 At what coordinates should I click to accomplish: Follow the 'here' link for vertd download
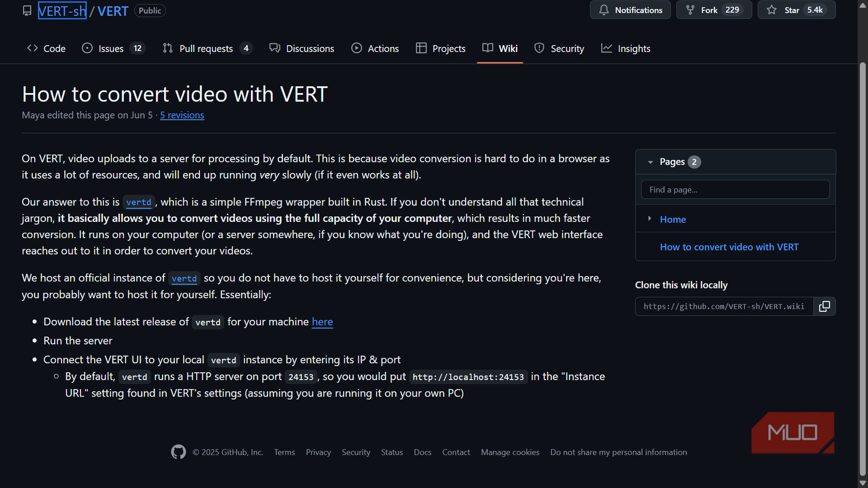pyautogui.click(x=322, y=321)
